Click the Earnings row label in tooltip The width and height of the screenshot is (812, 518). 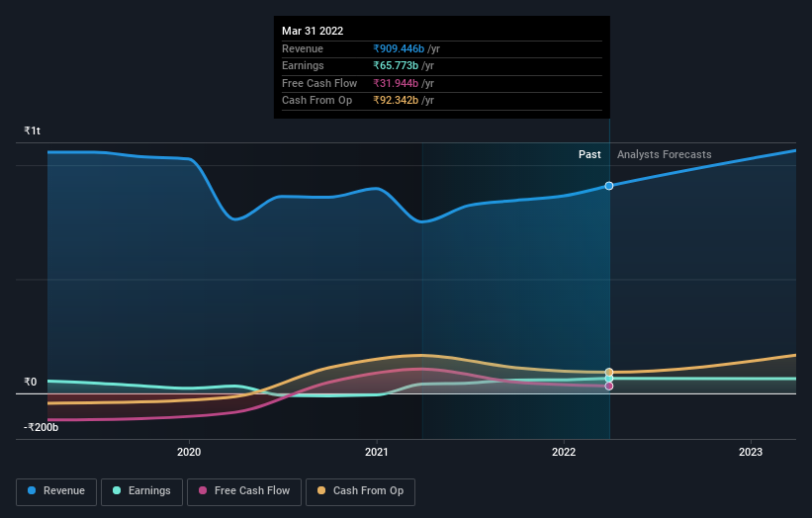click(x=303, y=65)
